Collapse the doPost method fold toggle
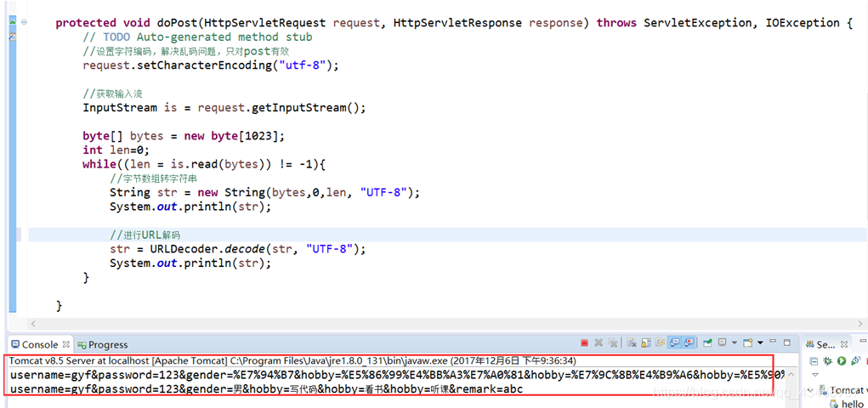Image resolution: width=868 pixels, height=408 pixels. click(24, 22)
